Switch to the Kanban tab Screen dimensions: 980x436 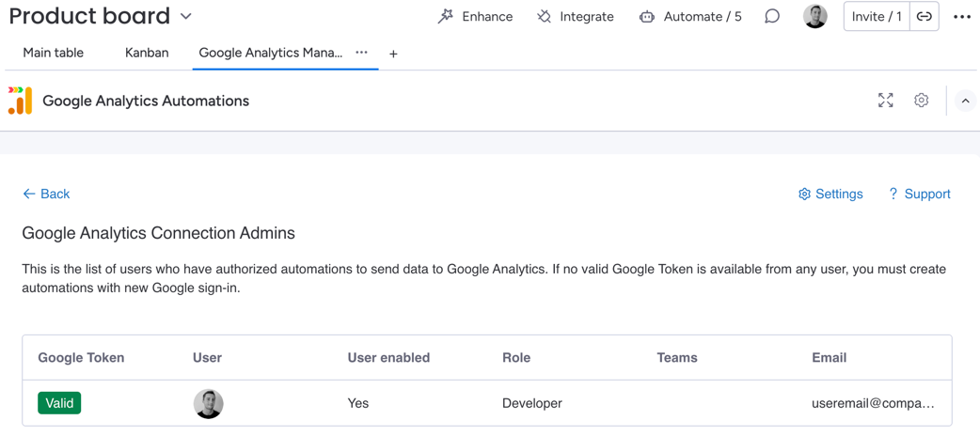(x=147, y=54)
